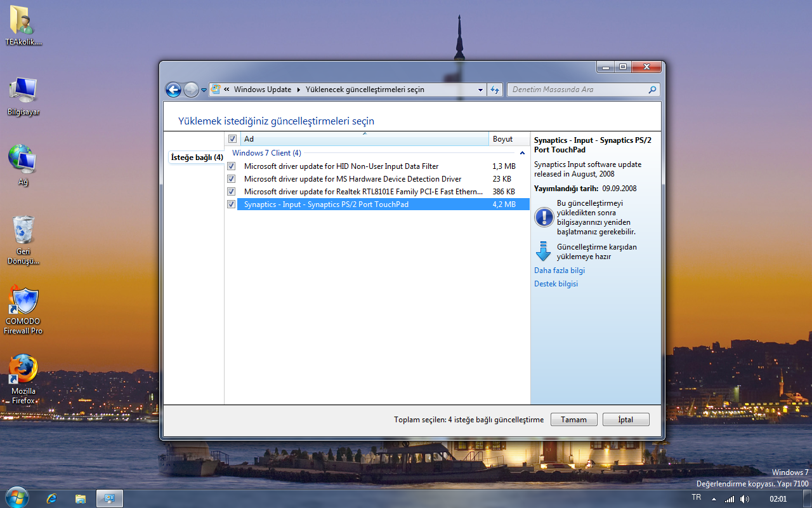Click the 386 KB size value

503,192
